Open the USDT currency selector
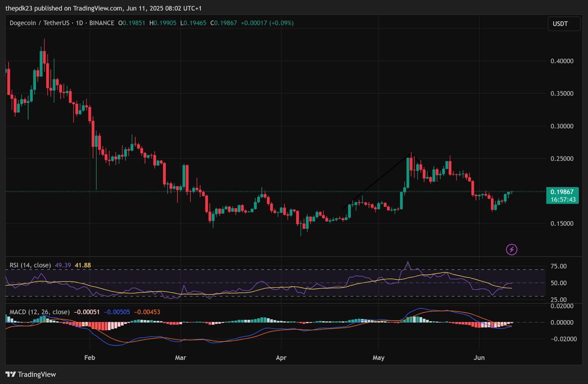The image size is (588, 384). [564, 24]
